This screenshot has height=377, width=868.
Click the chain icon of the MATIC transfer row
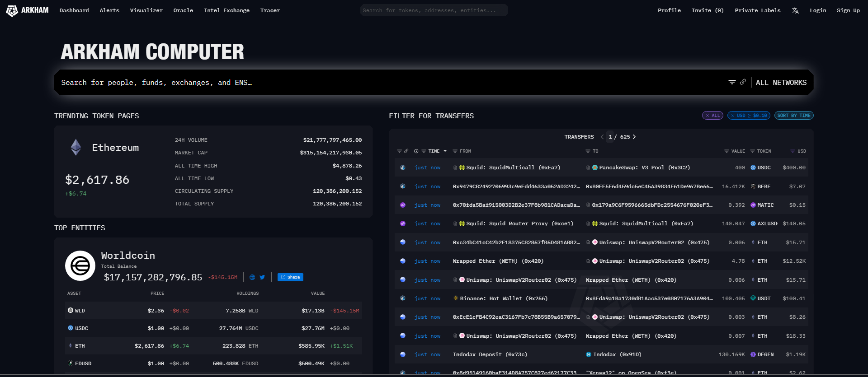click(x=403, y=205)
